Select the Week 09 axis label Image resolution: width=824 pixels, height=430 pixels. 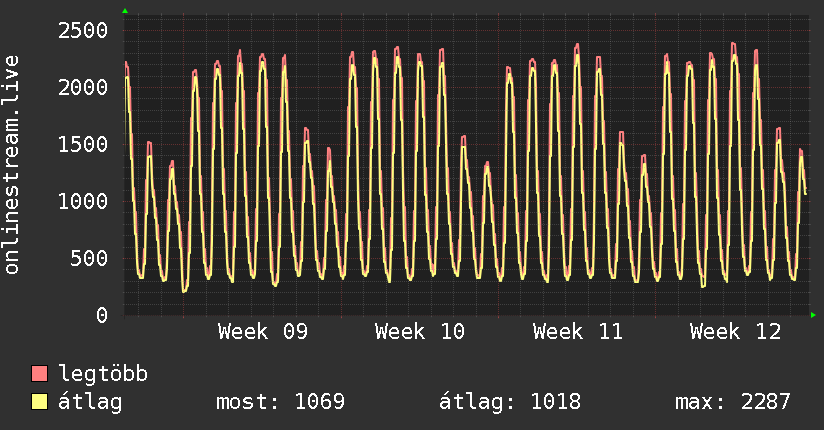pos(262,332)
